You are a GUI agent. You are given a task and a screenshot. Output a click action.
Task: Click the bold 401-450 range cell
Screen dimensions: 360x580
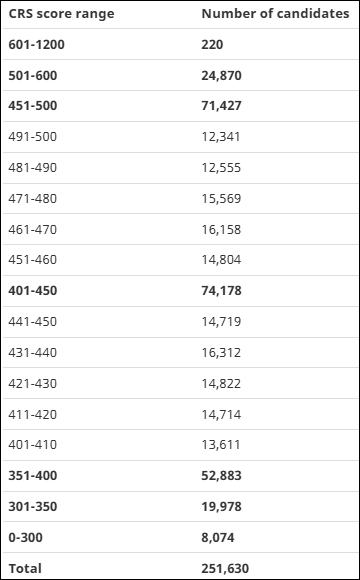pyautogui.click(x=33, y=291)
